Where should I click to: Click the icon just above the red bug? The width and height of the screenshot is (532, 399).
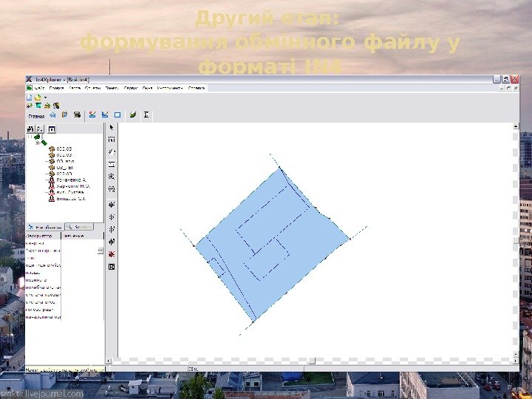112,242
